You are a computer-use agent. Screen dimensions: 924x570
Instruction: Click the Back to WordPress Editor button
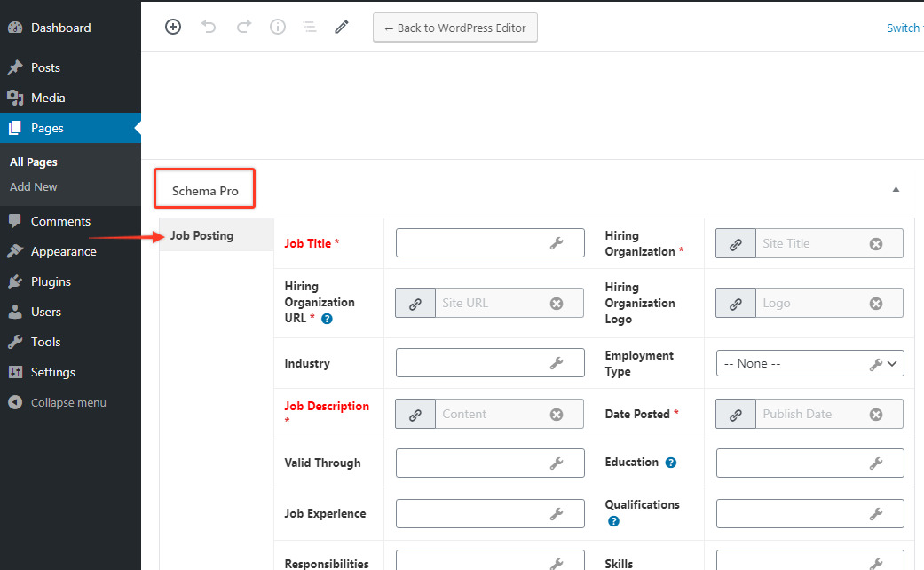click(454, 27)
